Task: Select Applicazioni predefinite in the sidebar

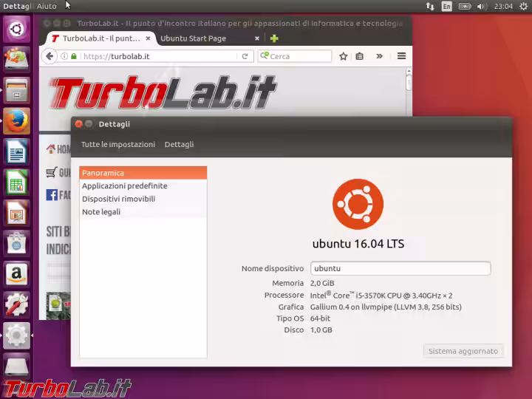Action: coord(143,186)
